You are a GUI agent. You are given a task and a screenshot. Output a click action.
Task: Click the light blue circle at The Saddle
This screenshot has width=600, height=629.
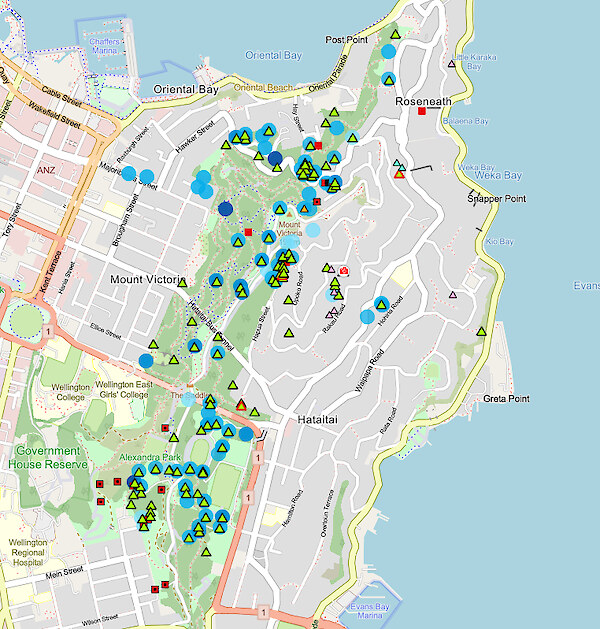tap(188, 400)
